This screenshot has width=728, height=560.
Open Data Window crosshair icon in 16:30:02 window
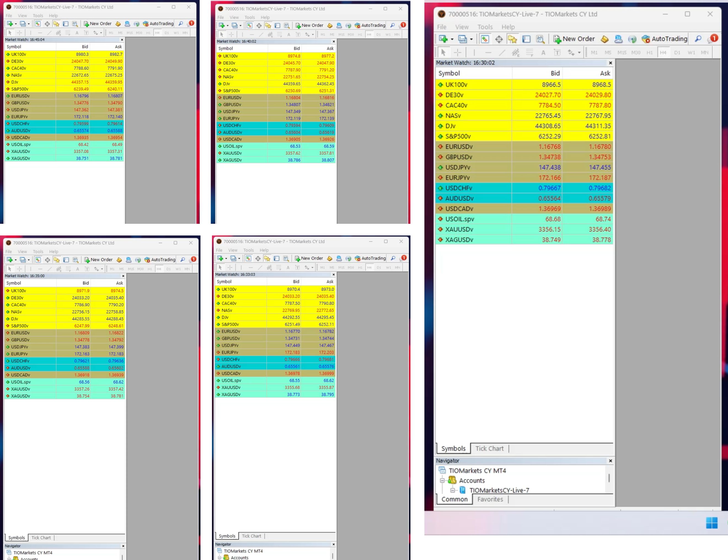[499, 39]
